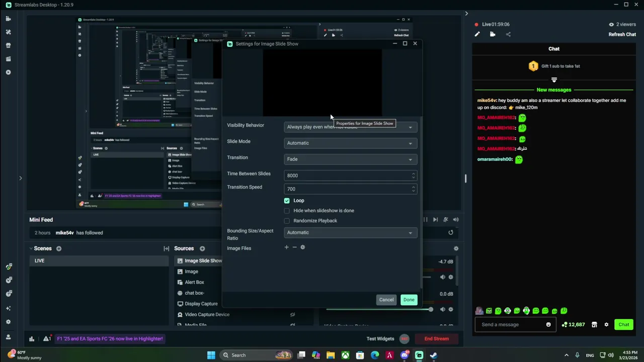Viewport: 644px width, 362px height.
Task: Open the account profile icon in sidebar
Action: click(8, 337)
